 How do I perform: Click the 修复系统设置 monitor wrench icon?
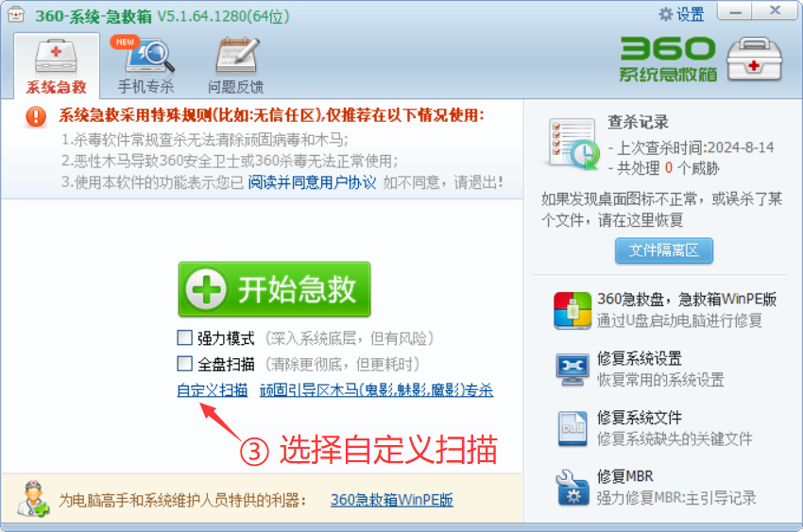572,369
